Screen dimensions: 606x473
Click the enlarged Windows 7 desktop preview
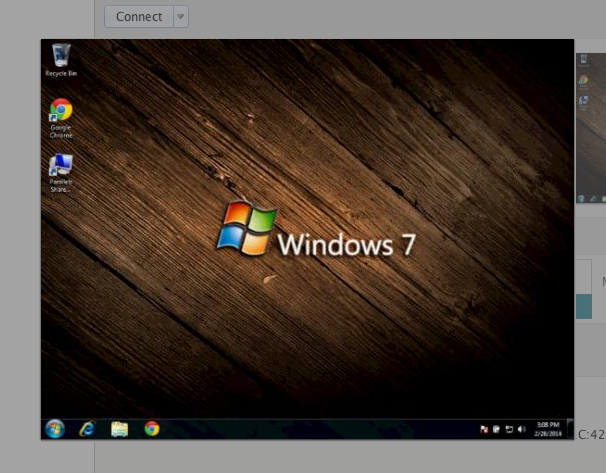307,239
